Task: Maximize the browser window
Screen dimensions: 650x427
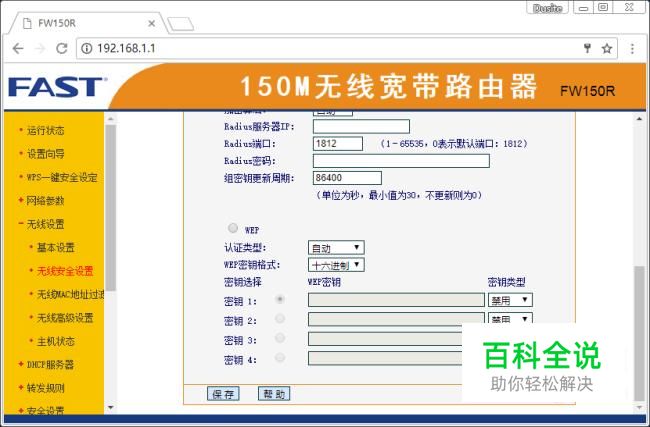Action: [x=603, y=7]
